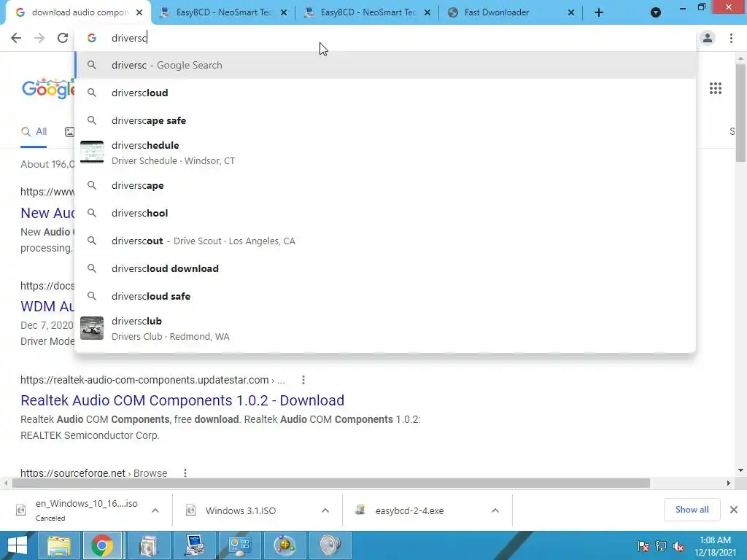747x560 pixels.
Task: Close the Fast Dwonloader tab
Action: point(571,12)
